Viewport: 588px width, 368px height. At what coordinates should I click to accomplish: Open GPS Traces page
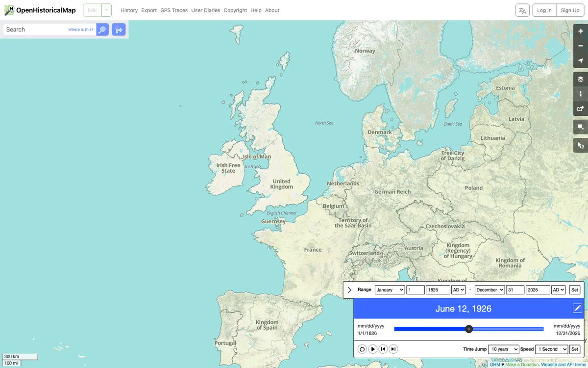(x=174, y=10)
